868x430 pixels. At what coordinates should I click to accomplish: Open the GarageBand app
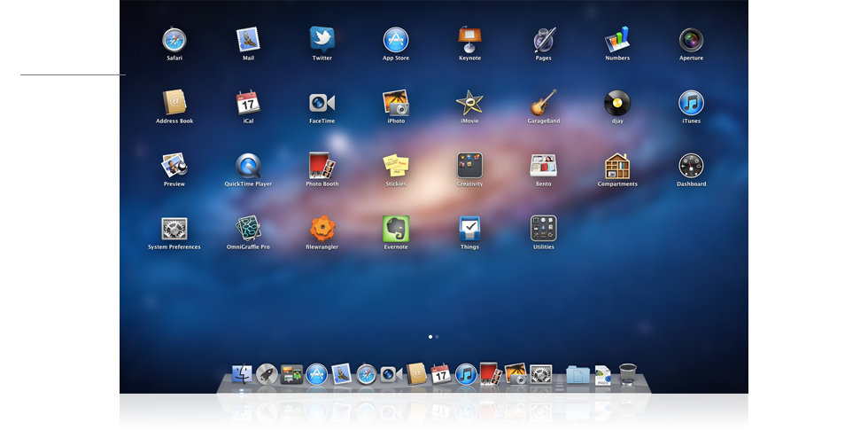[x=543, y=103]
